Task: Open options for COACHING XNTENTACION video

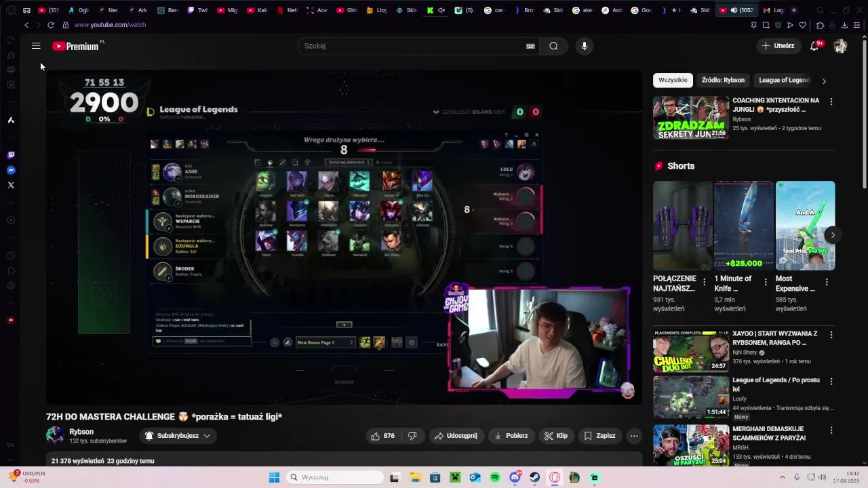Action: pyautogui.click(x=831, y=102)
